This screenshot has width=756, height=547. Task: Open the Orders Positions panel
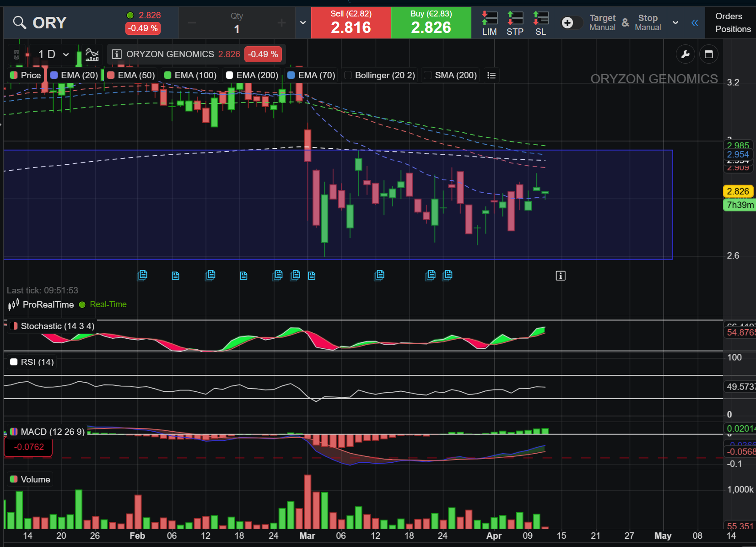coord(732,22)
